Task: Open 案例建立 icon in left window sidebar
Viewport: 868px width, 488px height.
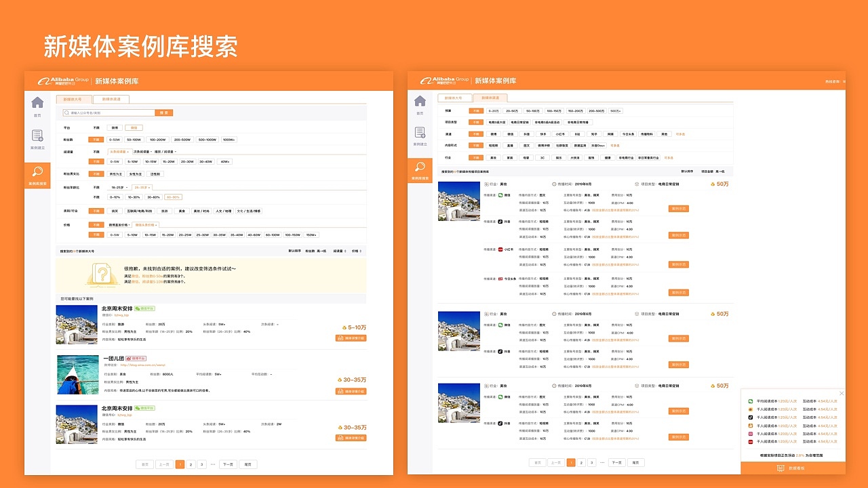Action: (x=37, y=136)
